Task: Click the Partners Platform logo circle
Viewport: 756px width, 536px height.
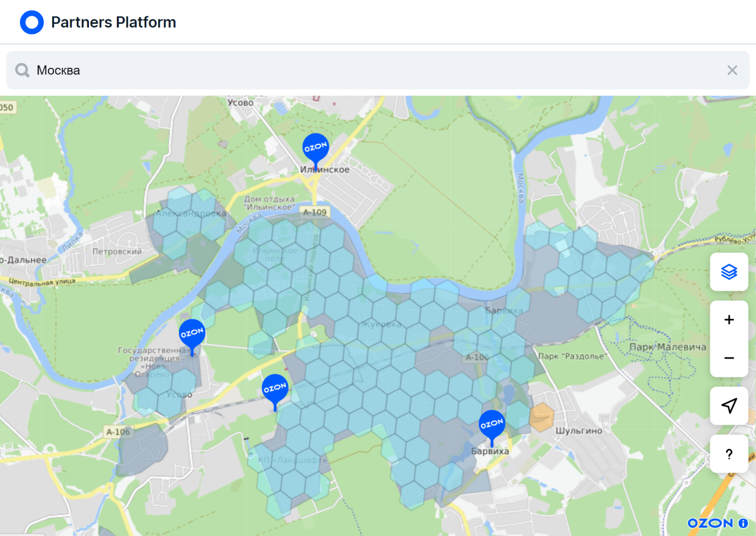Action: coord(32,22)
